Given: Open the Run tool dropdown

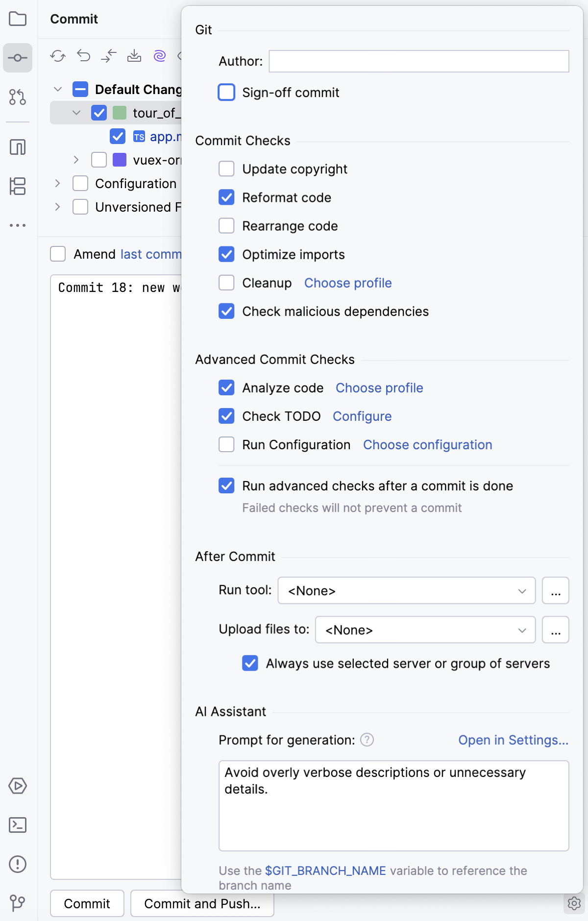Looking at the screenshot, I should 407,590.
